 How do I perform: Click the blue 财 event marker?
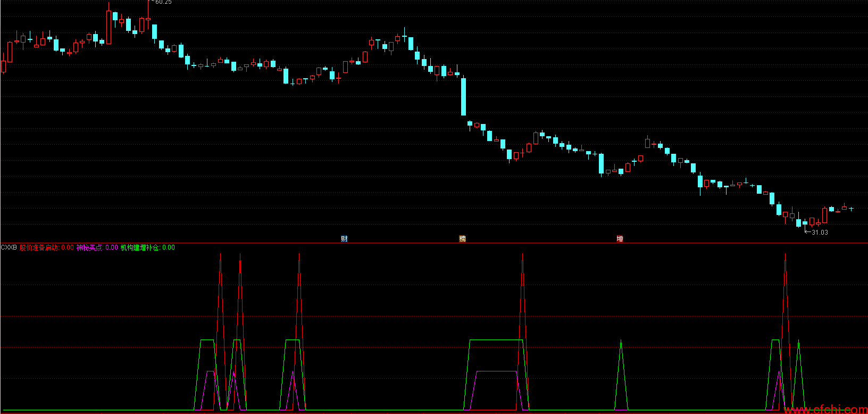344,239
